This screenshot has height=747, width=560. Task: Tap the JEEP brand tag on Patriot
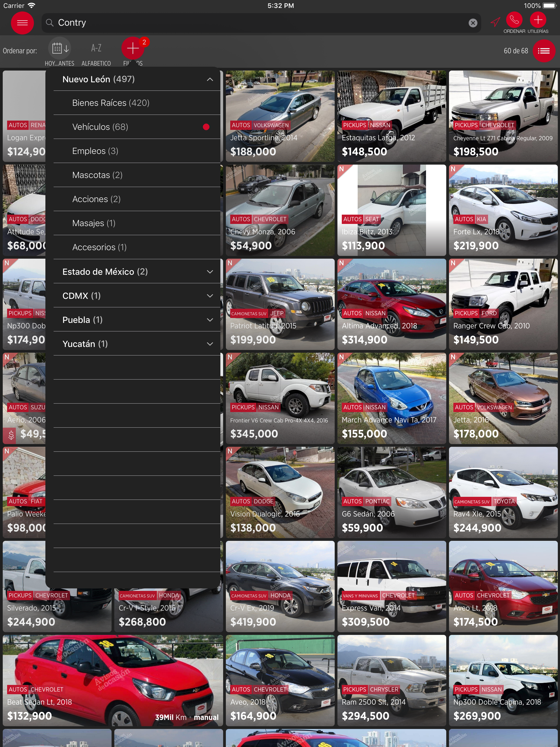277,313
